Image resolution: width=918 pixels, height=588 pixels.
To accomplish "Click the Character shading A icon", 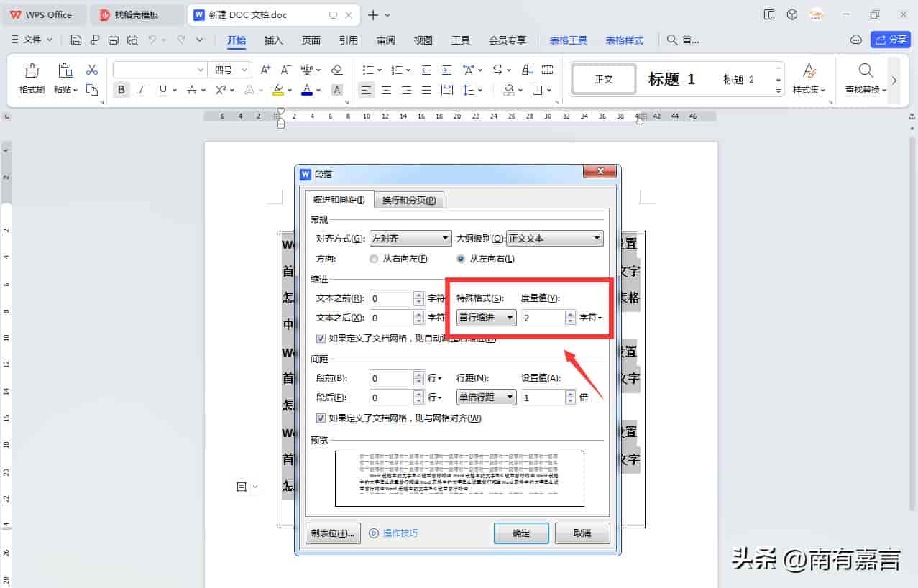I will [337, 90].
